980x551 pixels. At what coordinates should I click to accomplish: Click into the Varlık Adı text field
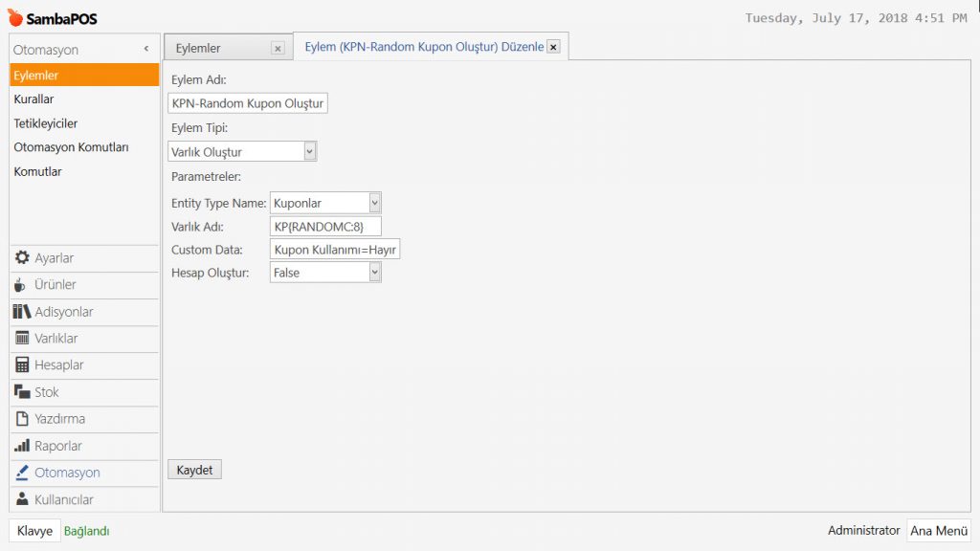(325, 227)
